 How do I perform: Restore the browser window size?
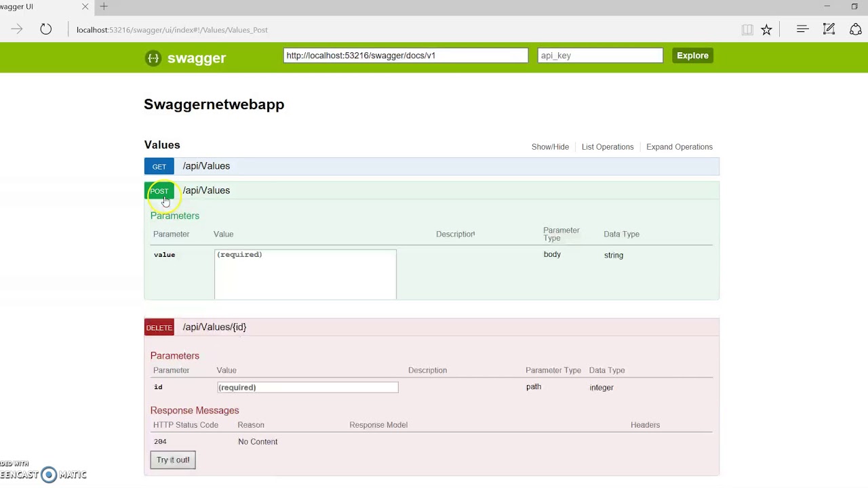pyautogui.click(x=854, y=7)
